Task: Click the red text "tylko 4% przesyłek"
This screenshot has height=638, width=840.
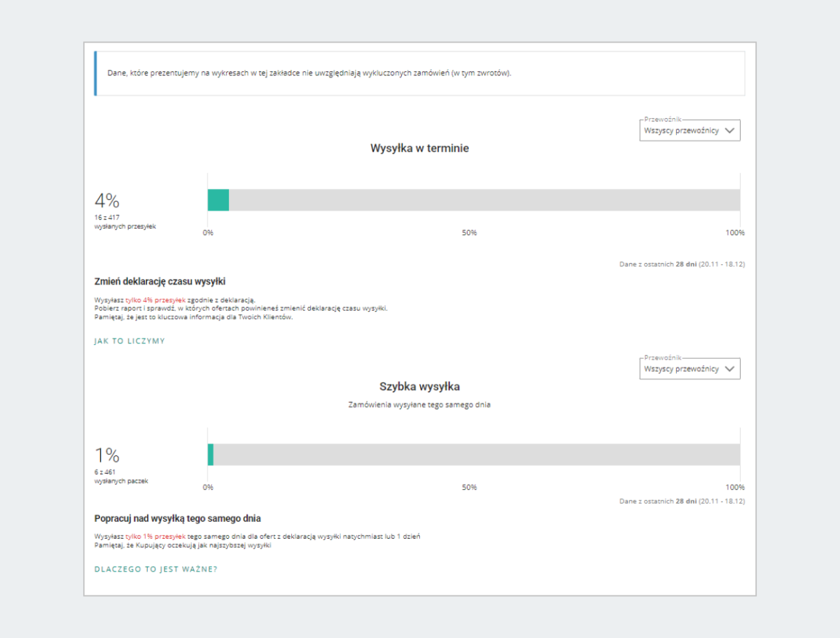Action: [x=155, y=299]
